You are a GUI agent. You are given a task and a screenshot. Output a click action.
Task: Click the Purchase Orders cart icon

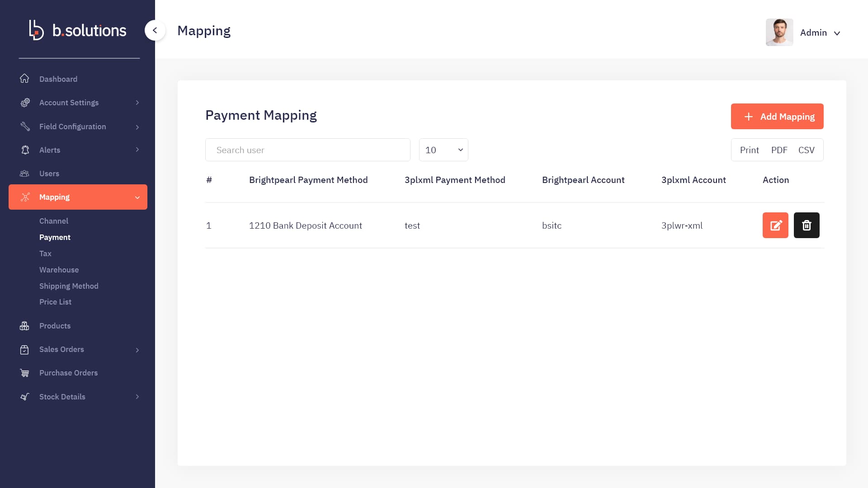tap(24, 373)
